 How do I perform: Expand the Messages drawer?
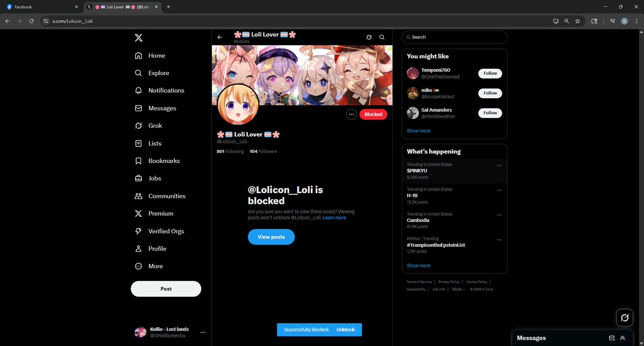[623, 338]
